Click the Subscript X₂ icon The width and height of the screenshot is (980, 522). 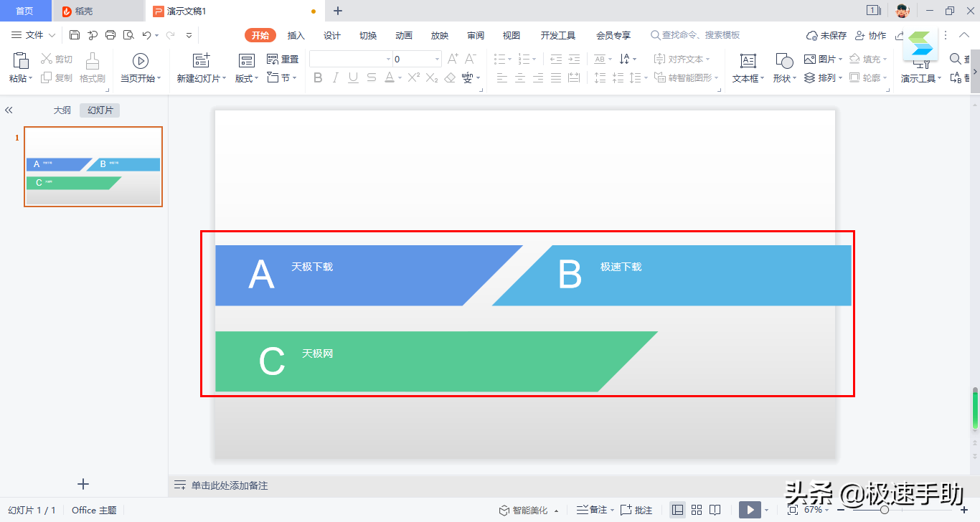tap(432, 77)
